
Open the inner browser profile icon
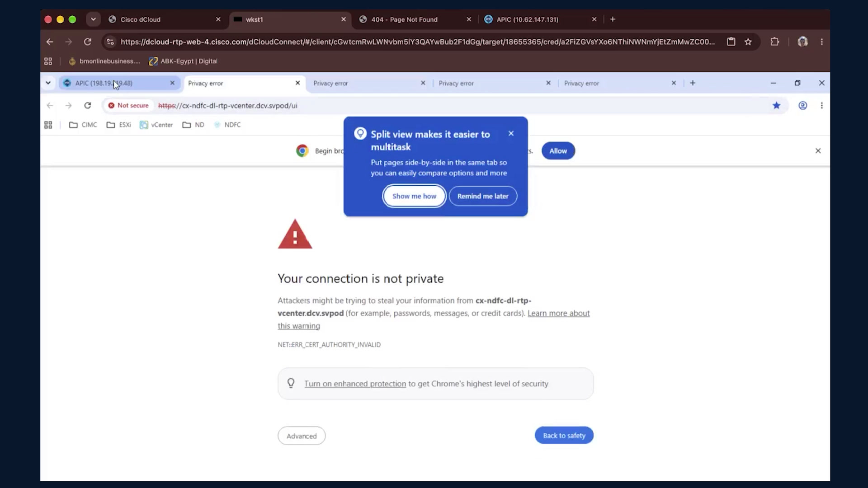(802, 105)
